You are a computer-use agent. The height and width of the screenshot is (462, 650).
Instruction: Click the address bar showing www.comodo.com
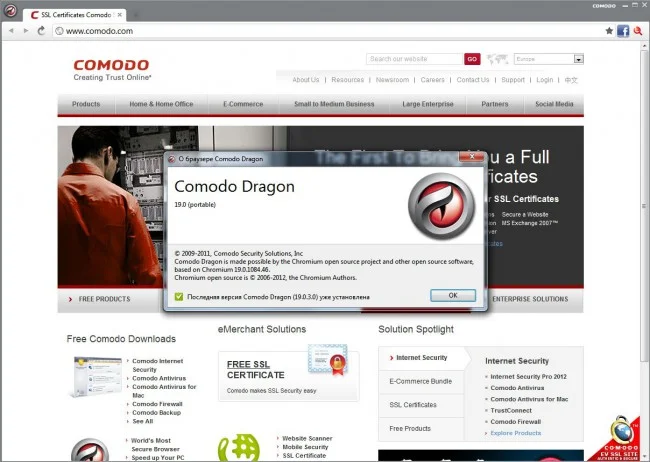(x=327, y=31)
